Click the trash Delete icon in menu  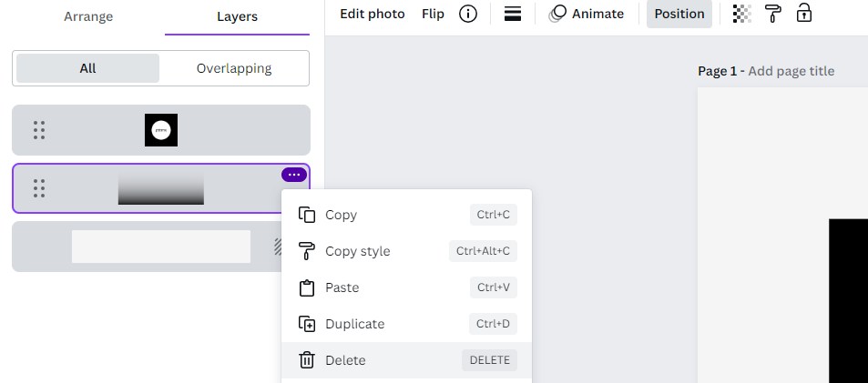307,360
